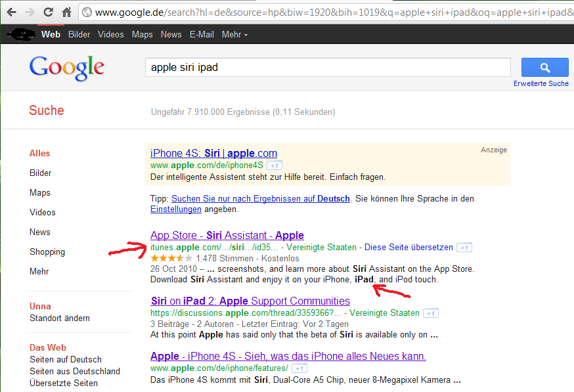
Task: Reload the page with refresh icon
Action: pos(48,12)
